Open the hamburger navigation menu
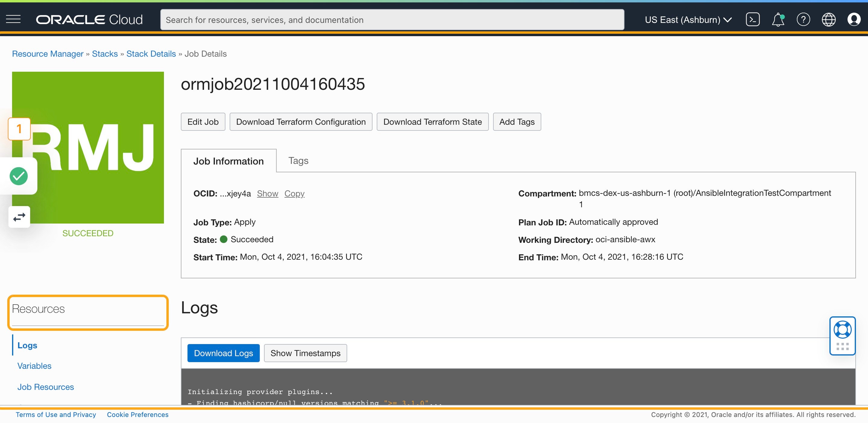 click(x=14, y=20)
